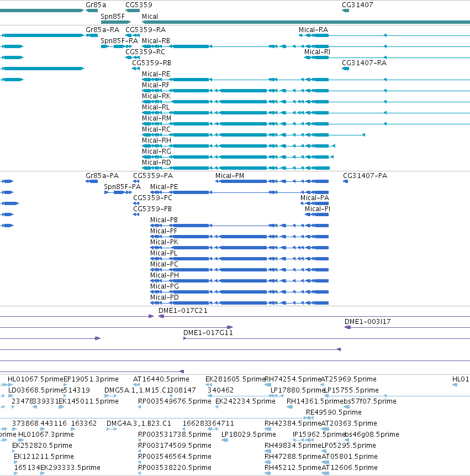Select protein Mical-PK

(x=239, y=248)
